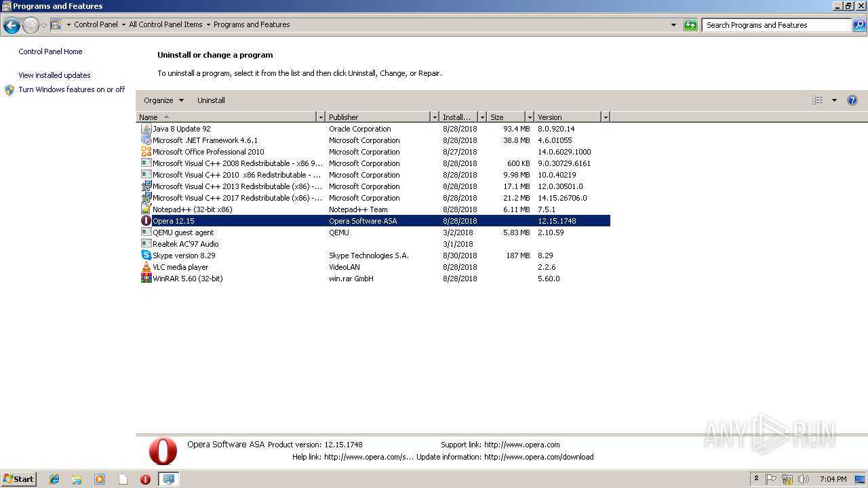868x488 pixels.
Task: Open Opera from the taskbar
Action: (x=145, y=479)
